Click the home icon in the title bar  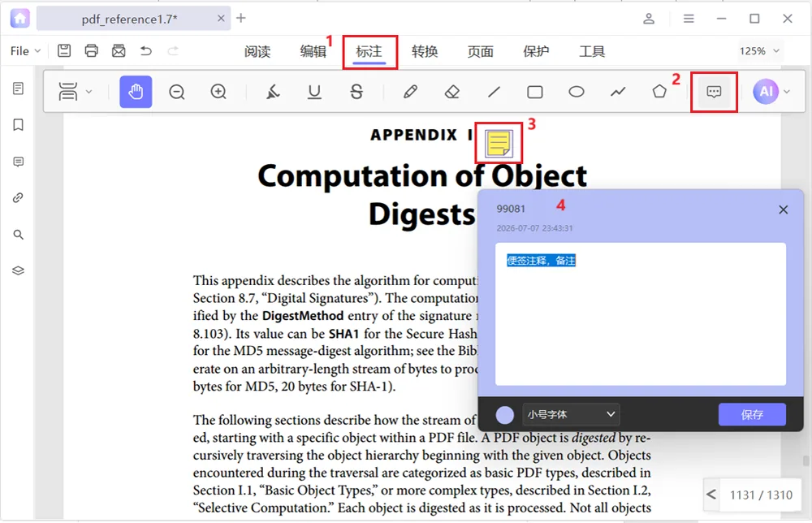(x=19, y=19)
